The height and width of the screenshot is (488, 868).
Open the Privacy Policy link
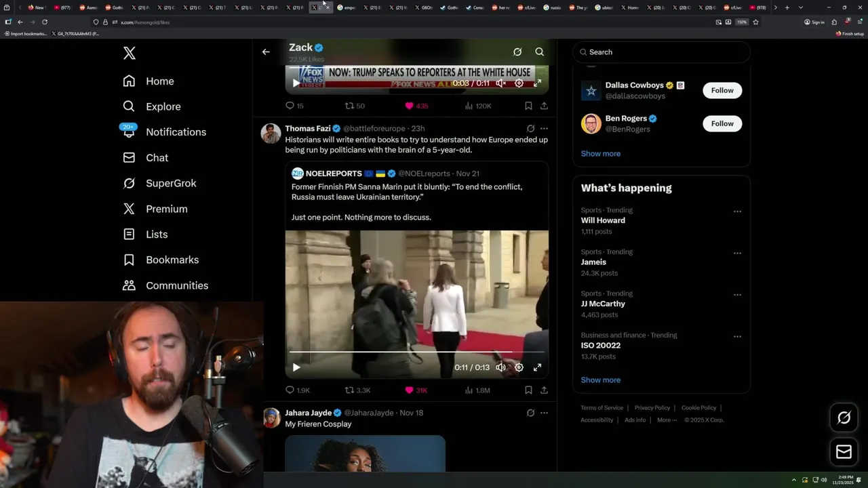tap(652, 408)
